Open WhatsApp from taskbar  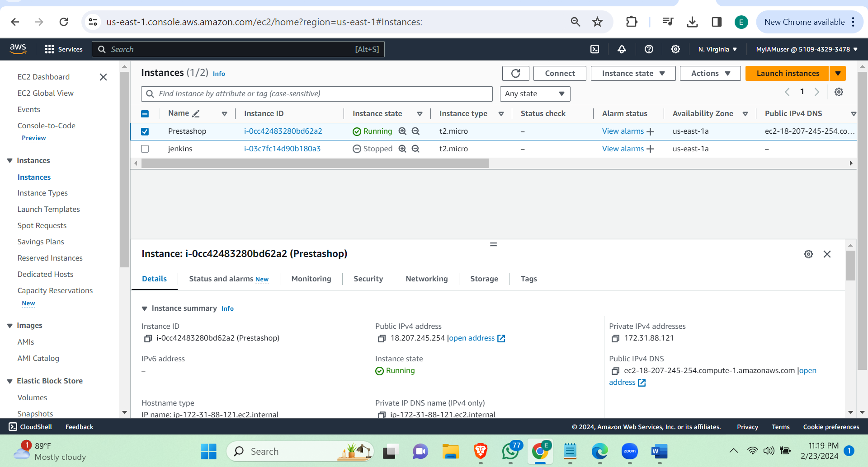click(x=511, y=451)
